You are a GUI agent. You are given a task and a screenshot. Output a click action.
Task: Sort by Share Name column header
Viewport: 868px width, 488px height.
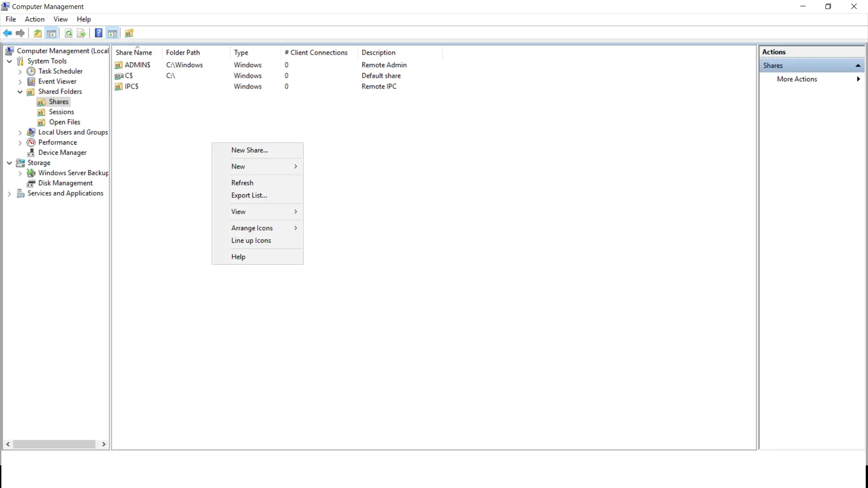tap(137, 52)
